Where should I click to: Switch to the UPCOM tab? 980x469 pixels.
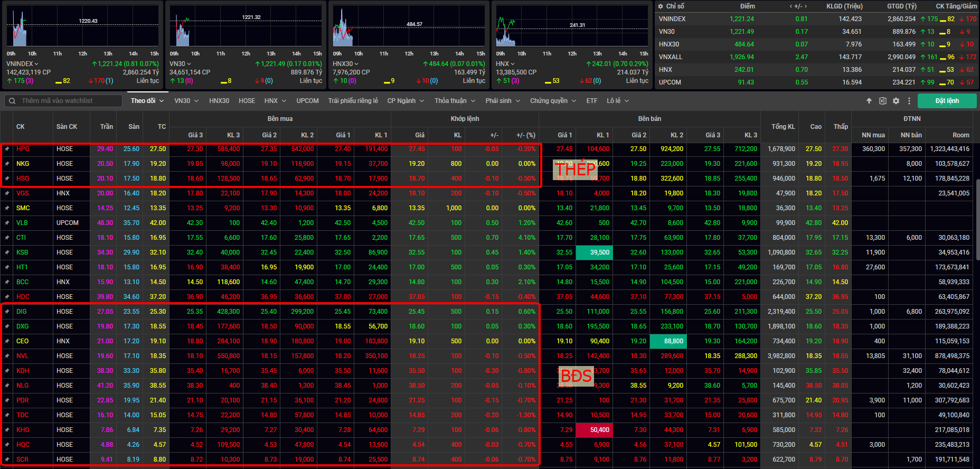[x=307, y=101]
